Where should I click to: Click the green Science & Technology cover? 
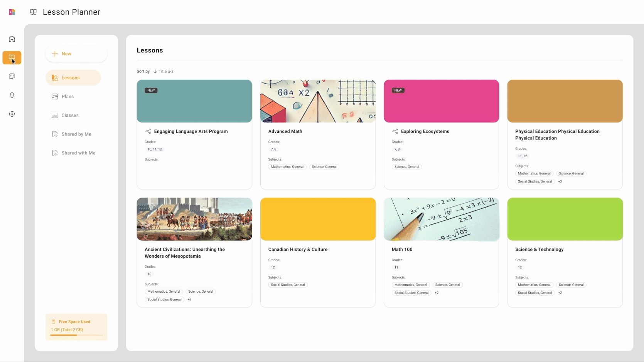(x=565, y=219)
